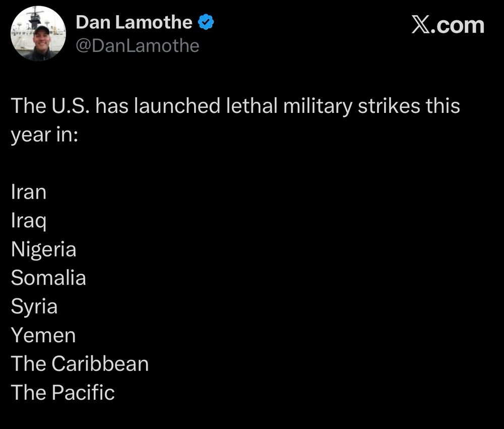This screenshot has width=504, height=429.
Task: Open the Dan Lamothe display name
Action: coord(134,22)
